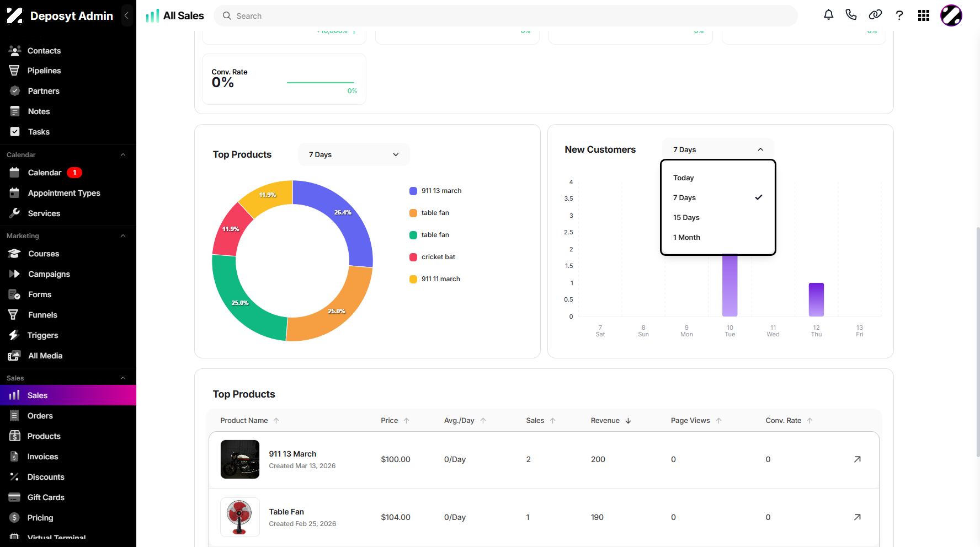Collapse the sidebar with the arrow icon
This screenshot has height=547, width=980.
point(126,15)
